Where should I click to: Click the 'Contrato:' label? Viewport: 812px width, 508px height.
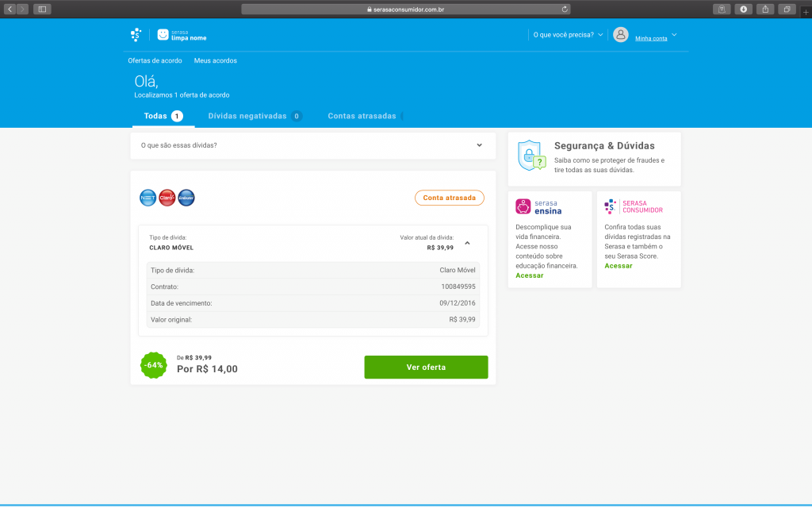click(x=164, y=287)
